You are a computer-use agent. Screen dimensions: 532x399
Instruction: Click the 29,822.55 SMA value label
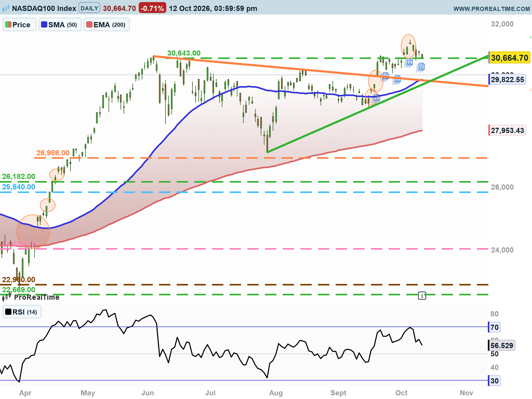click(507, 79)
